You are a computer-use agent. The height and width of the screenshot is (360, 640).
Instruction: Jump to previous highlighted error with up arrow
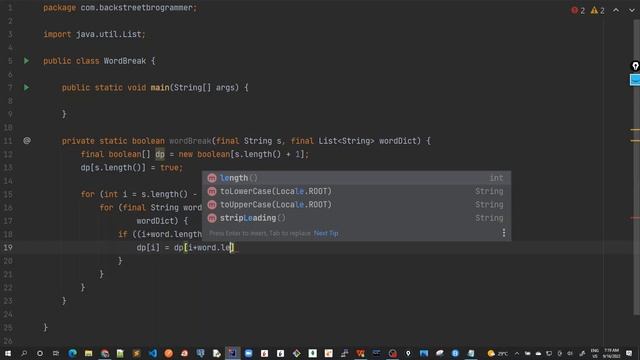point(616,11)
